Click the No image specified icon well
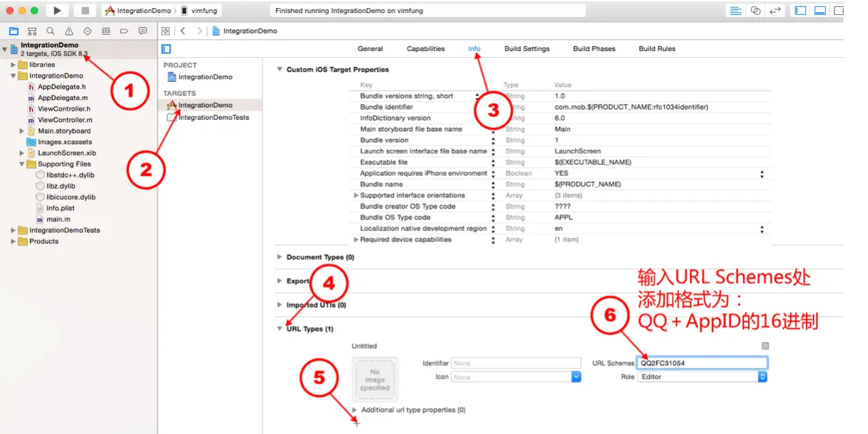The width and height of the screenshot is (868, 434). 375,379
